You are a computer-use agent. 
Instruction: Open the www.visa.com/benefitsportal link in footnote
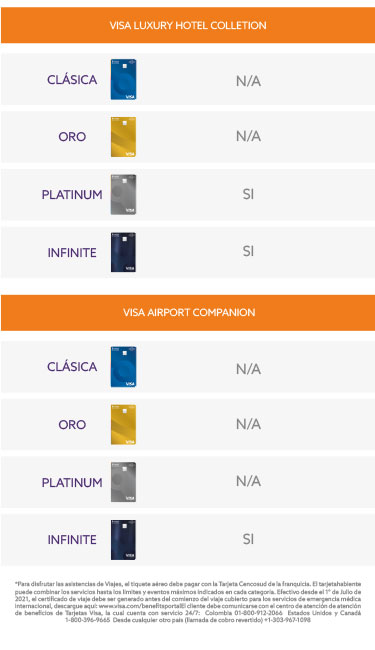tap(141, 606)
